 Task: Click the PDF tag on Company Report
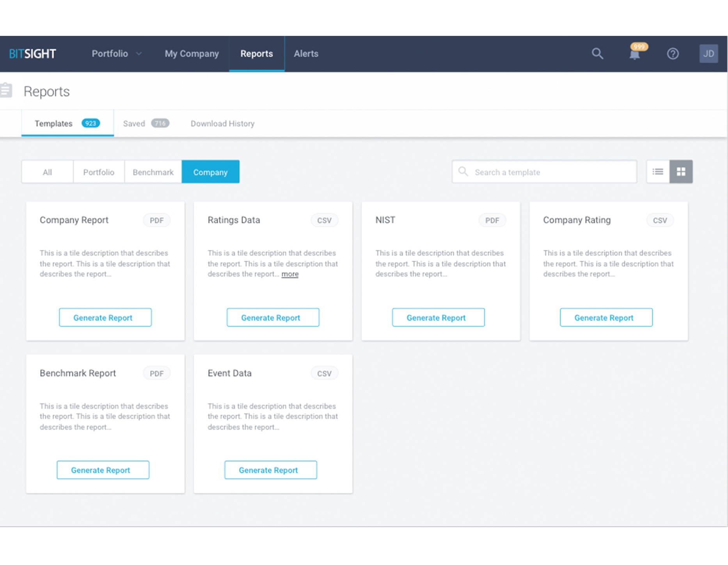pyautogui.click(x=157, y=220)
